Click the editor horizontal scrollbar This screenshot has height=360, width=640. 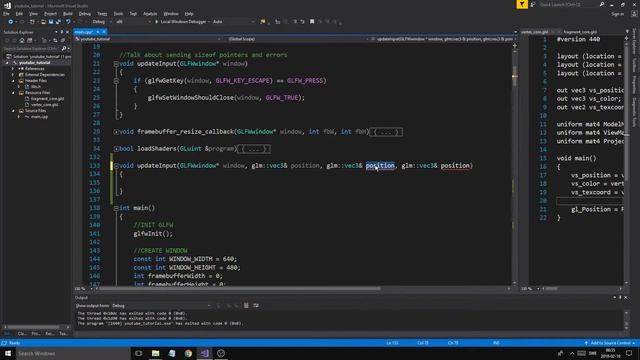[x=240, y=289]
